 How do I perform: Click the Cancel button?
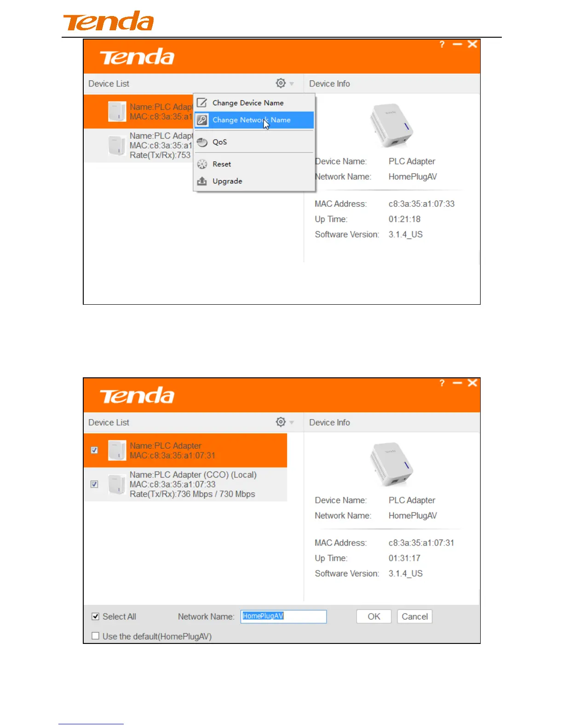pos(415,617)
